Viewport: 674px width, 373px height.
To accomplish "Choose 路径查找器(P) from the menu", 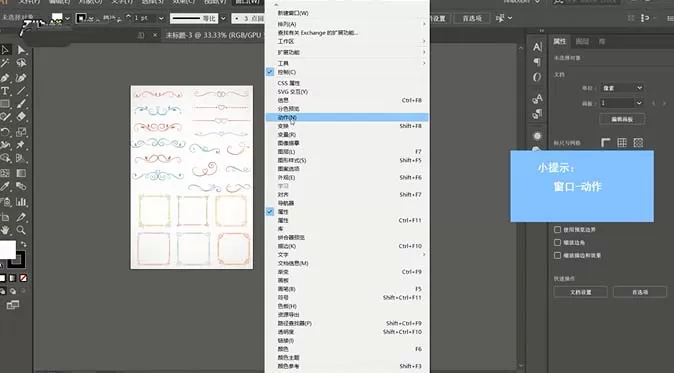I will (x=347, y=323).
